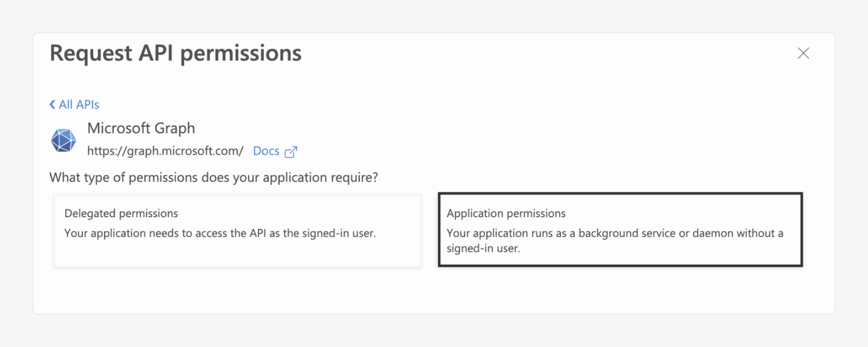The image size is (868, 347).
Task: Select the Delegated permissions card
Action: coord(238,230)
